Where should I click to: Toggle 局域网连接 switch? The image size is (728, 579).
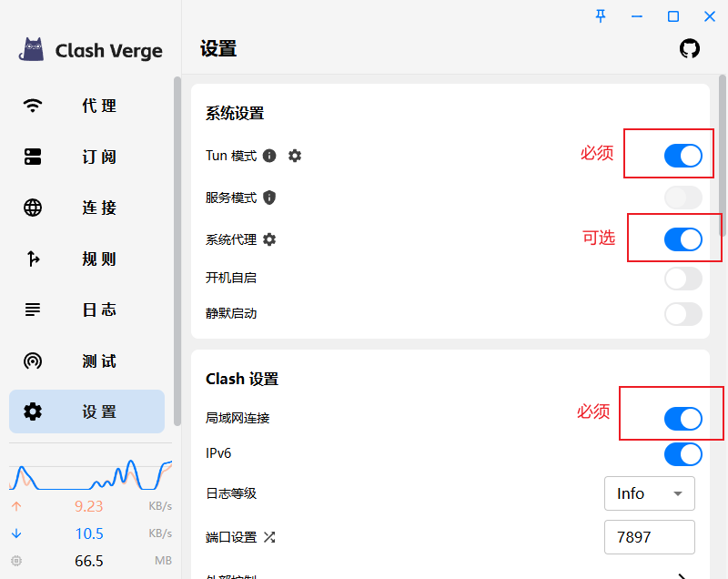(683, 419)
